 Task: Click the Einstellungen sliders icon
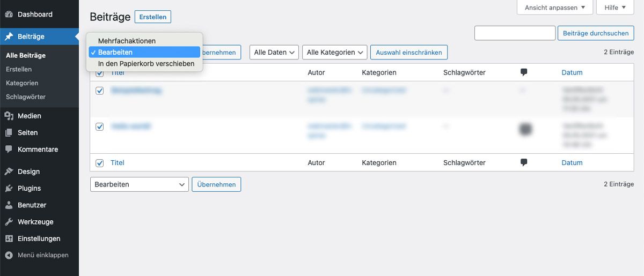coord(9,238)
